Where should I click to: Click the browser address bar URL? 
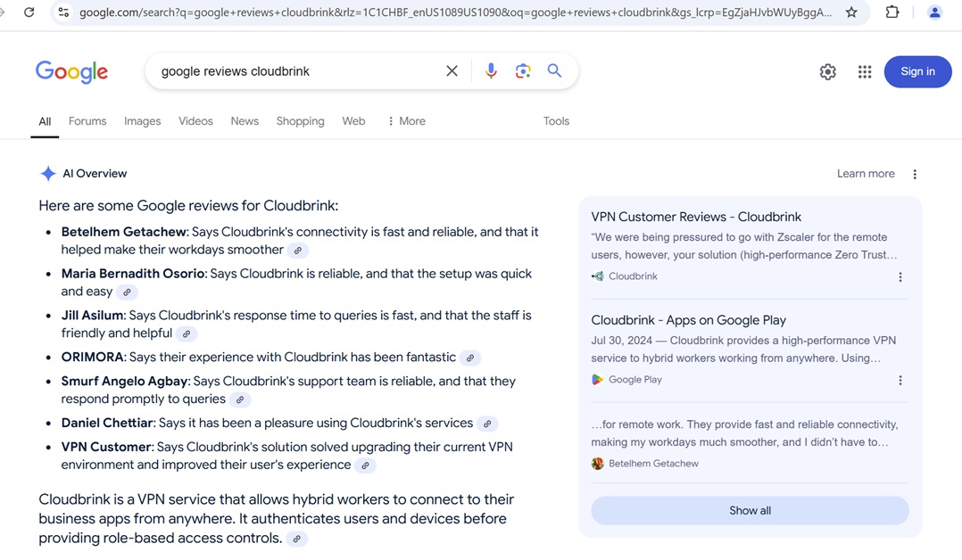[x=455, y=12]
